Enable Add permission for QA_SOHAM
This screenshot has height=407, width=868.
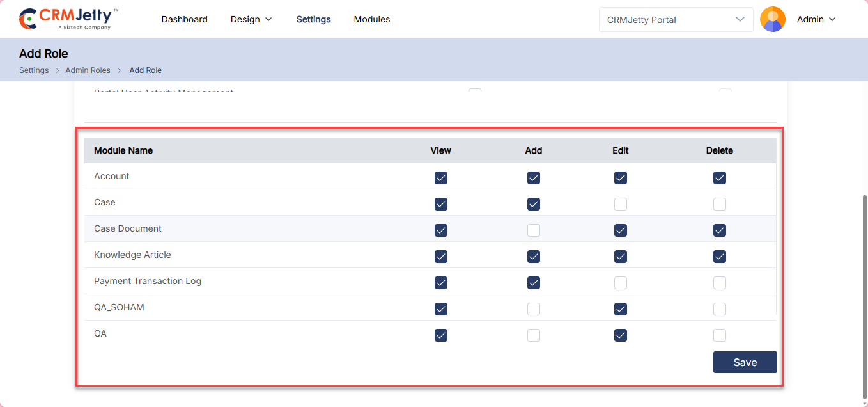[533, 309]
